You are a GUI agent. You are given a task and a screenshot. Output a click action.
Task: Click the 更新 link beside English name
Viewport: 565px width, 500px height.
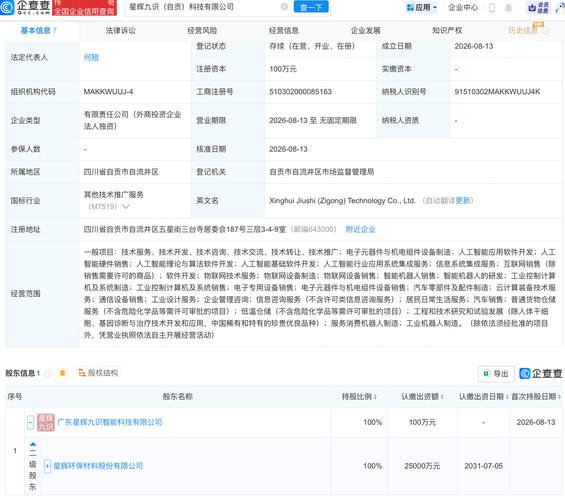point(463,201)
